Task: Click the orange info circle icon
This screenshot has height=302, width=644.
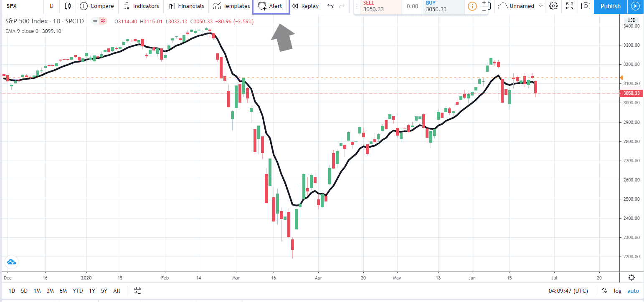Action: point(472,6)
